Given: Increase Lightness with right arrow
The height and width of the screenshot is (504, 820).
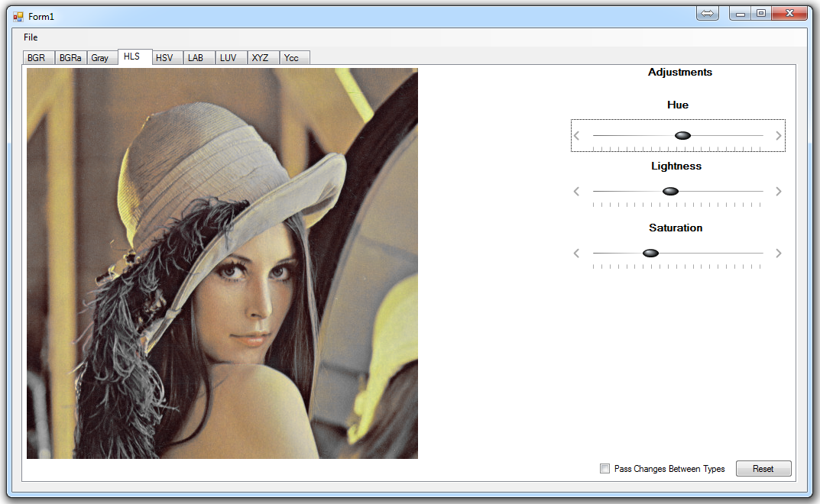Looking at the screenshot, I should [x=778, y=192].
